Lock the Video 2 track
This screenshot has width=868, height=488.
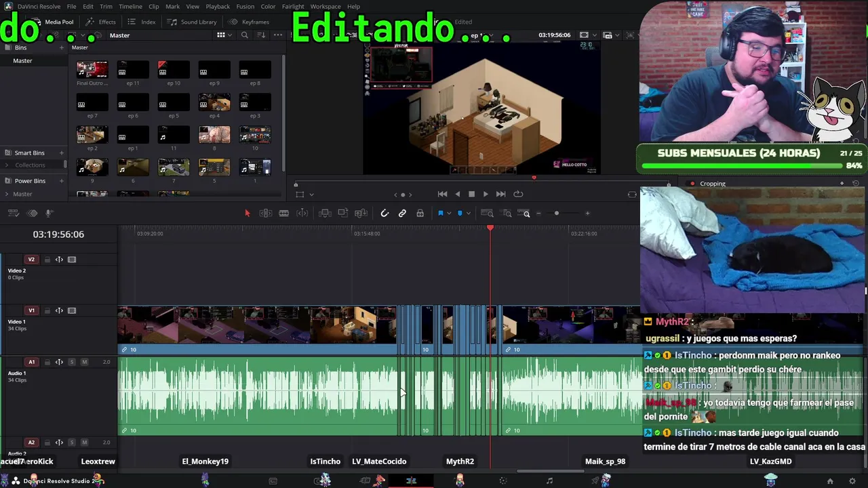tap(47, 260)
